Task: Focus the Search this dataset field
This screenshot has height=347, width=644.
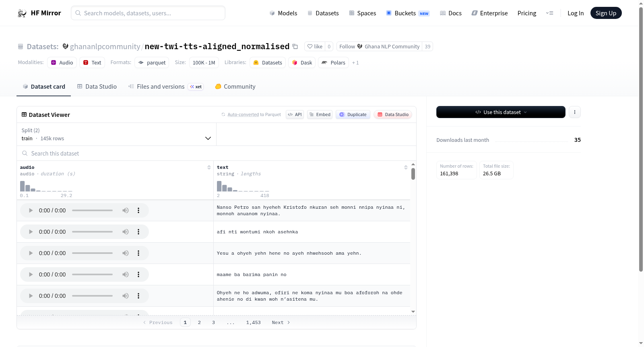Action: point(217,153)
